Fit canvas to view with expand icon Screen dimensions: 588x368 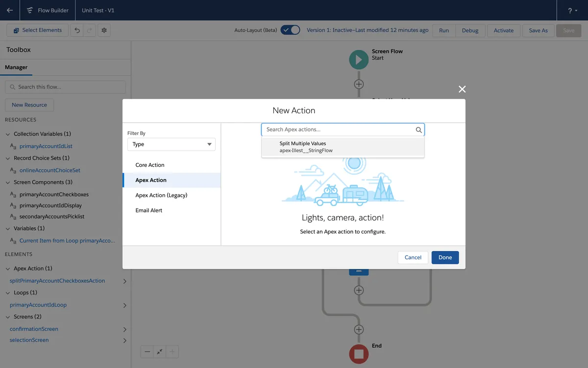160,352
